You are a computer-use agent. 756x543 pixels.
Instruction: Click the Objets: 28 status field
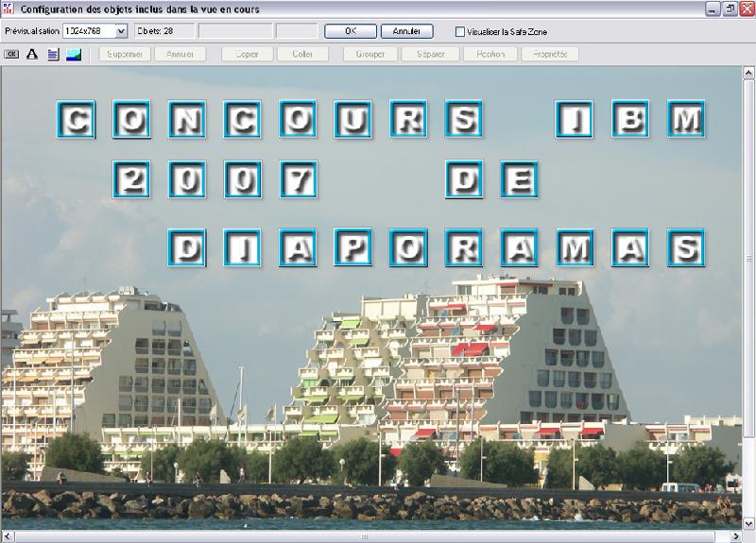tap(164, 31)
